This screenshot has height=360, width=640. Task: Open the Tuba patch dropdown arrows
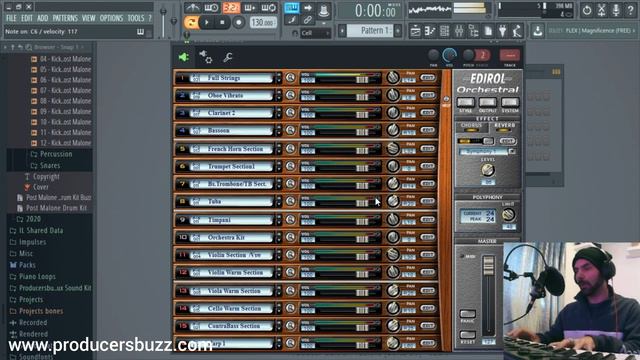pyautogui.click(x=278, y=202)
